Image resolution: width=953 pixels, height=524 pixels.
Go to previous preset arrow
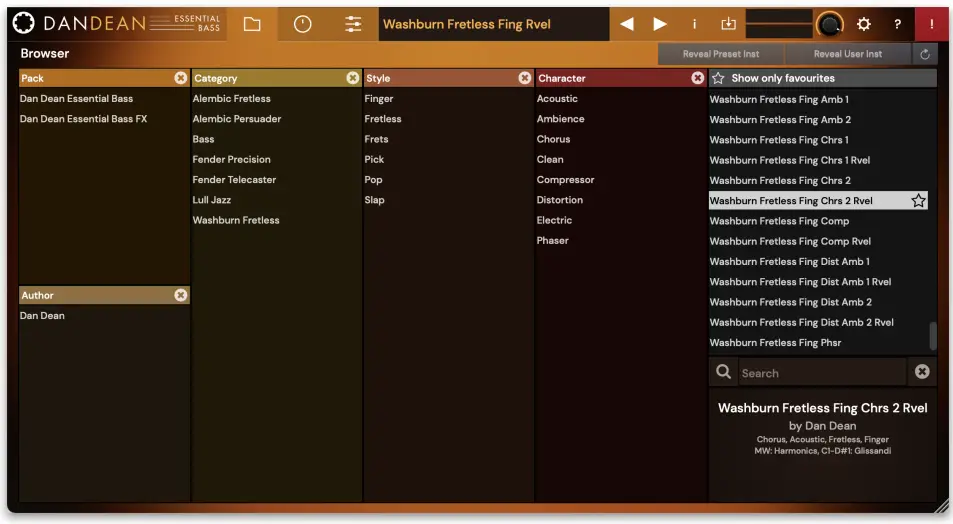[627, 24]
